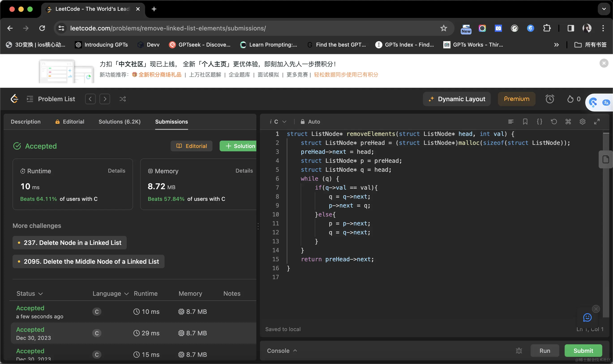Format code with the curly braces icon
This screenshot has height=364, width=613.
(x=539, y=122)
